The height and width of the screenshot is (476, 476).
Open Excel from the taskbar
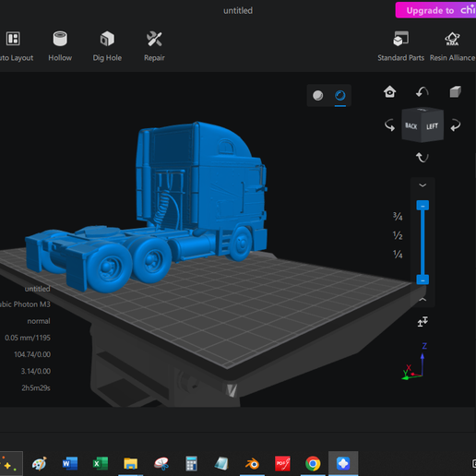(101, 463)
